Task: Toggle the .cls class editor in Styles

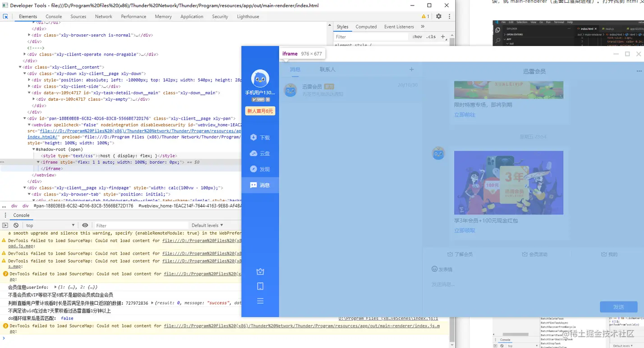Action: click(432, 37)
